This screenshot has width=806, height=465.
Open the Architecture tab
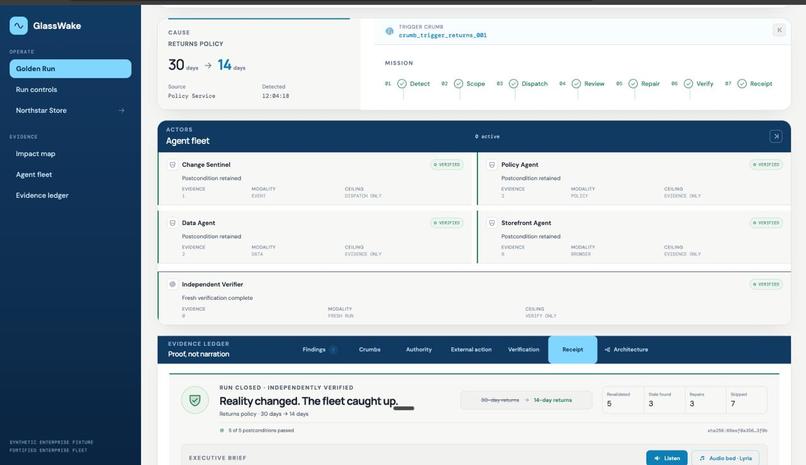pos(626,350)
